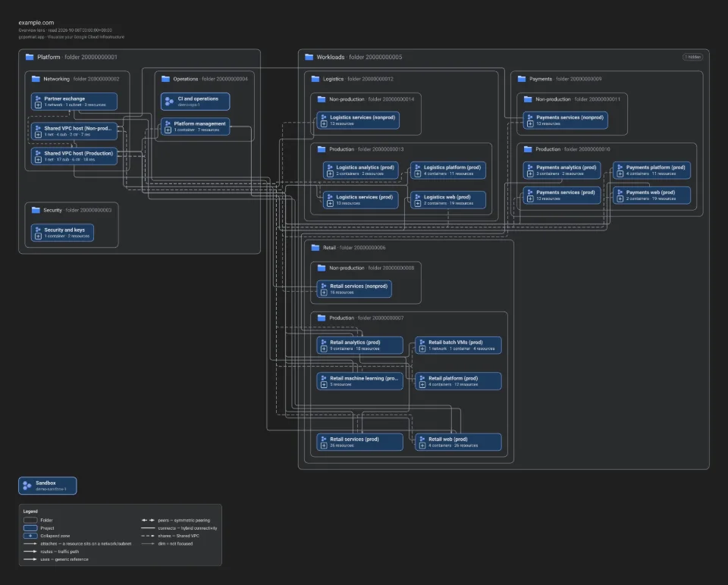
Task: Click the Sandbox project icon
Action: [x=27, y=486]
